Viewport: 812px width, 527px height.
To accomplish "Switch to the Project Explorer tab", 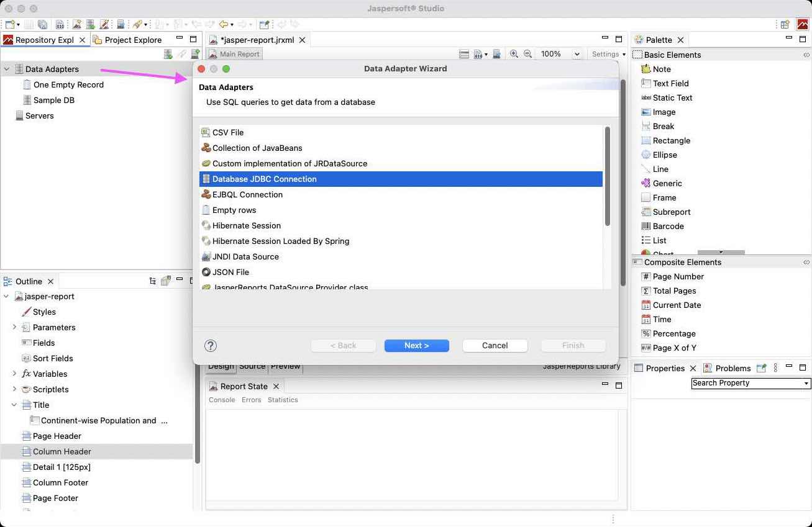I will (x=127, y=40).
